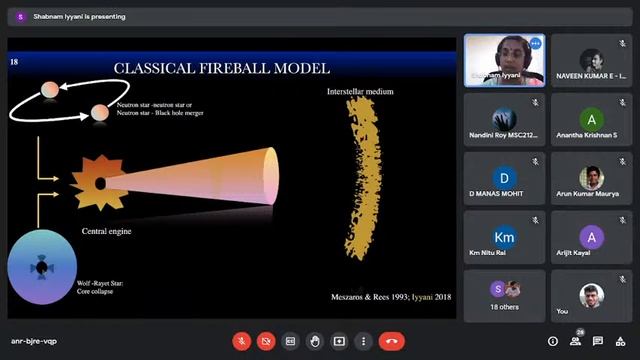The image size is (640, 360).
Task: Click the participant count badge
Action: (x=580, y=332)
